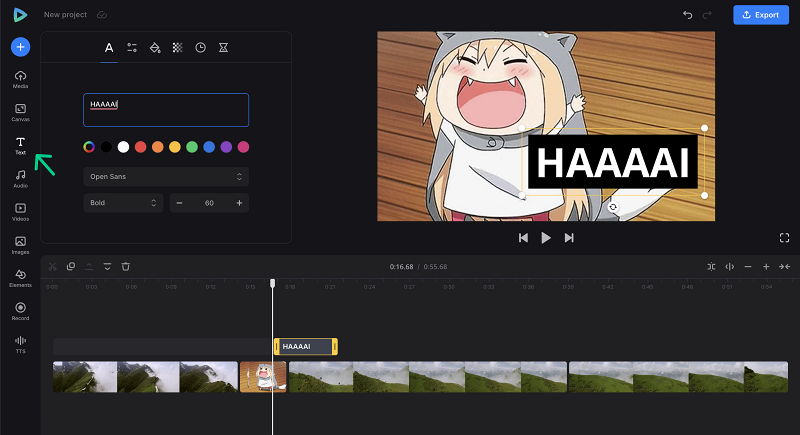Open the Bold font weight dropdown
The height and width of the screenshot is (435, 800).
(123, 203)
